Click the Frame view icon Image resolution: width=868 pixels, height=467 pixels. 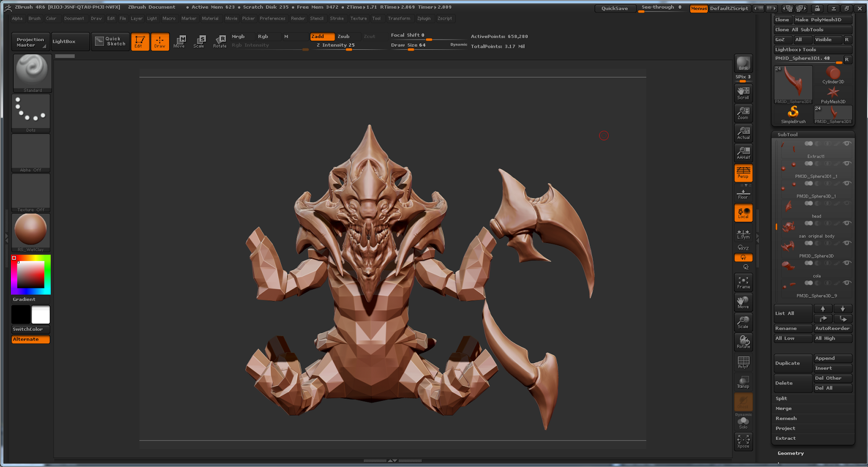click(x=743, y=282)
